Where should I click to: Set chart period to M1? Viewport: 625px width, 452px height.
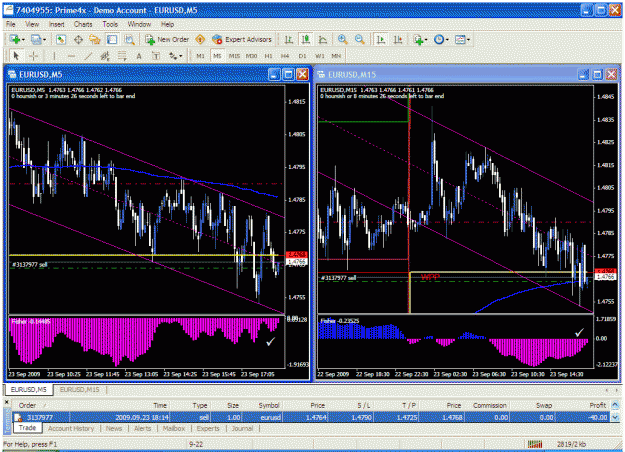coord(200,56)
